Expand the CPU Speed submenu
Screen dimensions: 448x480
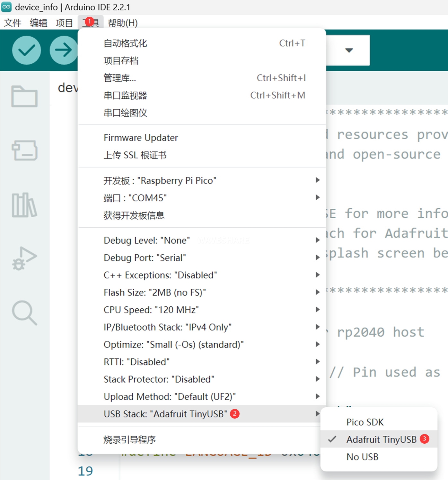[202, 310]
